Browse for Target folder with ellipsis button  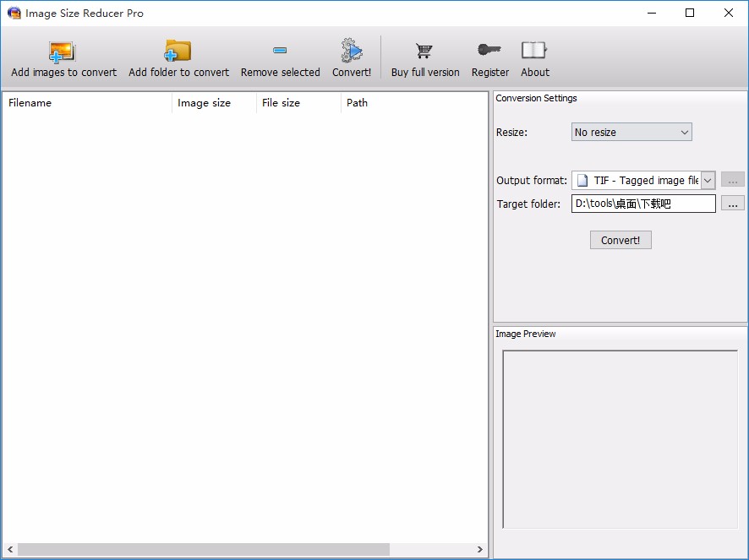click(x=732, y=204)
